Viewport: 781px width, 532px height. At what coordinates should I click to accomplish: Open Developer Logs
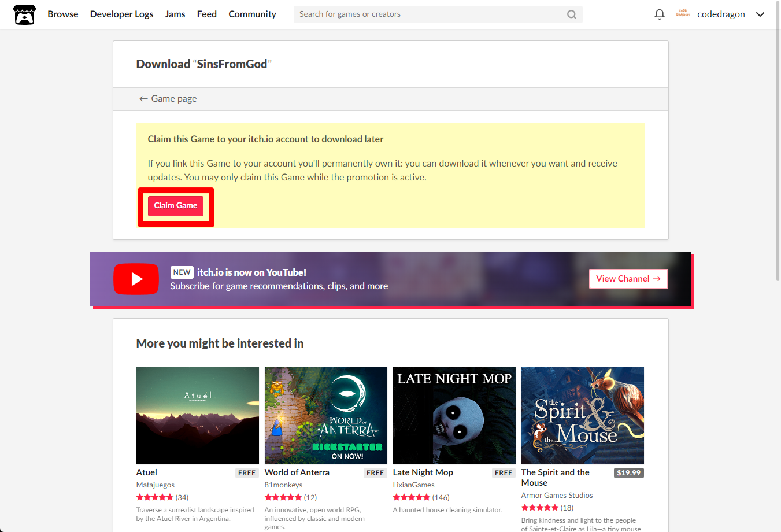tap(122, 14)
